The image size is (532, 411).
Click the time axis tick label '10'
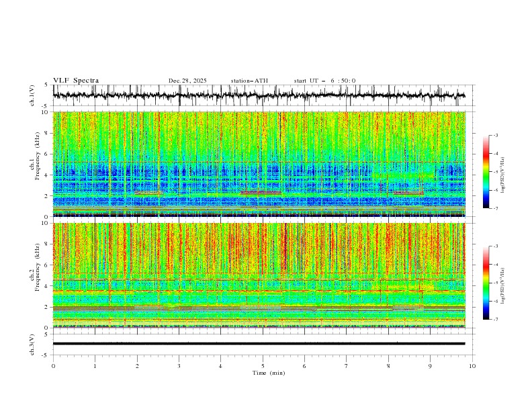pyautogui.click(x=472, y=366)
